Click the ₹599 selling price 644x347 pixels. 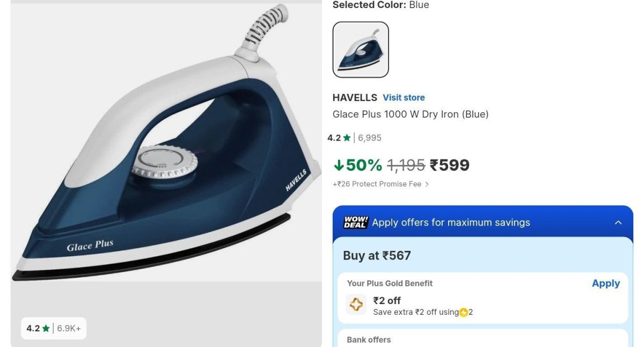pos(450,165)
